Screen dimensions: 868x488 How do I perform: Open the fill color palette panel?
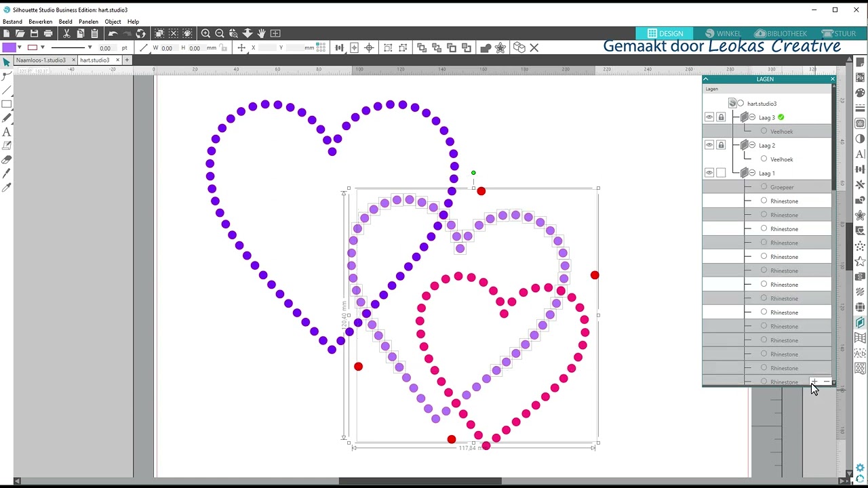861,93
